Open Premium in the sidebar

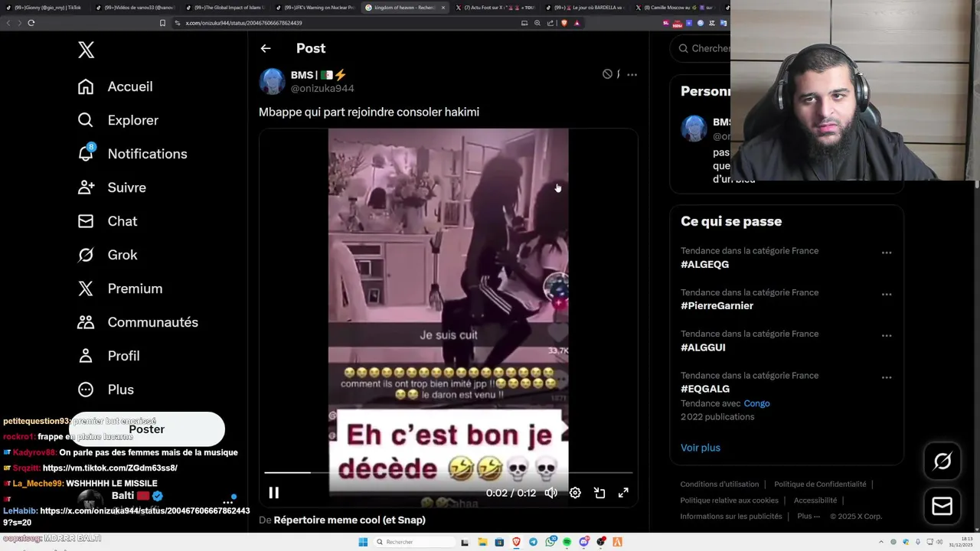119,289
